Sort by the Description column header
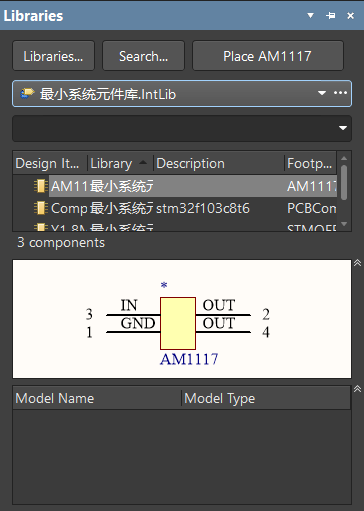Image resolution: width=364 pixels, height=511 pixels. [219, 164]
